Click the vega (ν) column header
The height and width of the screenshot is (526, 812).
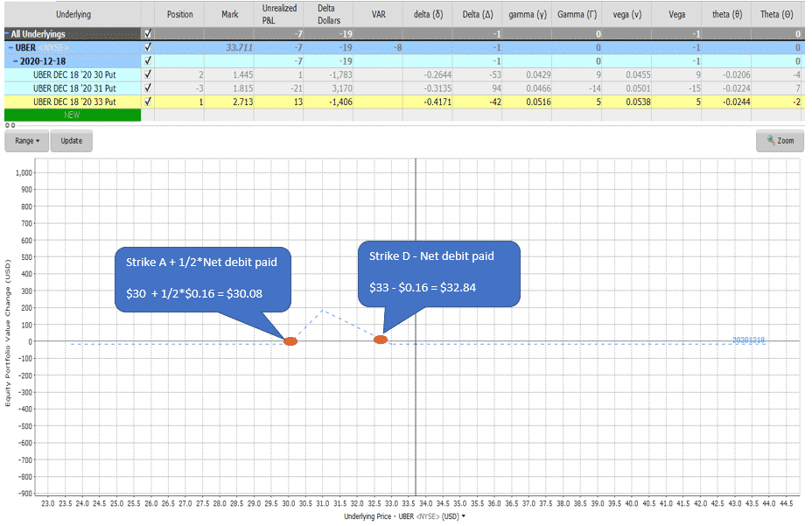coord(626,15)
